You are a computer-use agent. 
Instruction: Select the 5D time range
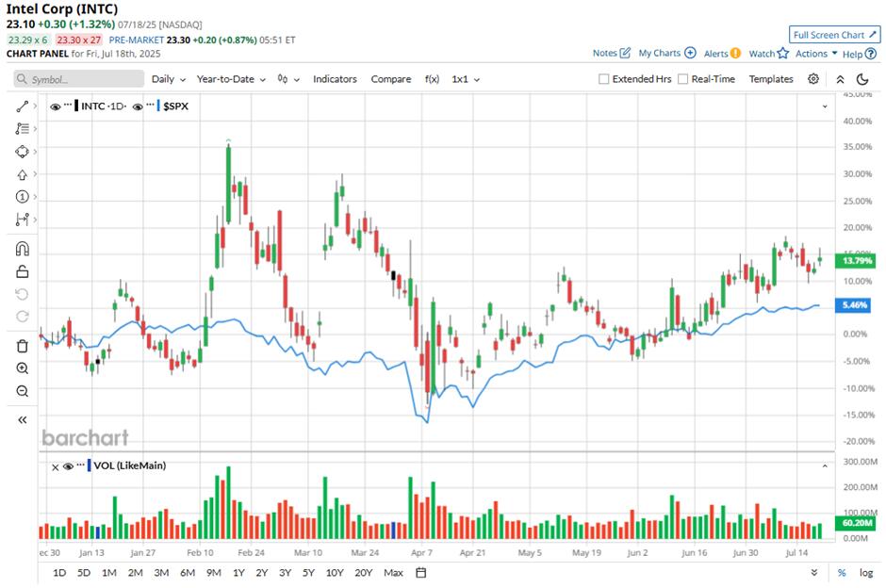[x=84, y=573]
